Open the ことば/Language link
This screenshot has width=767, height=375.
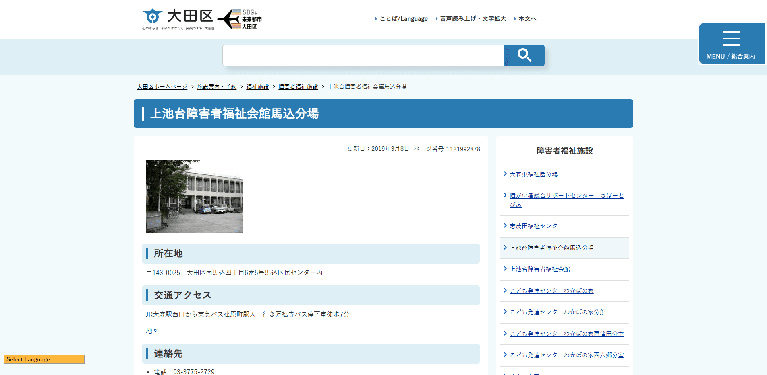click(x=404, y=19)
